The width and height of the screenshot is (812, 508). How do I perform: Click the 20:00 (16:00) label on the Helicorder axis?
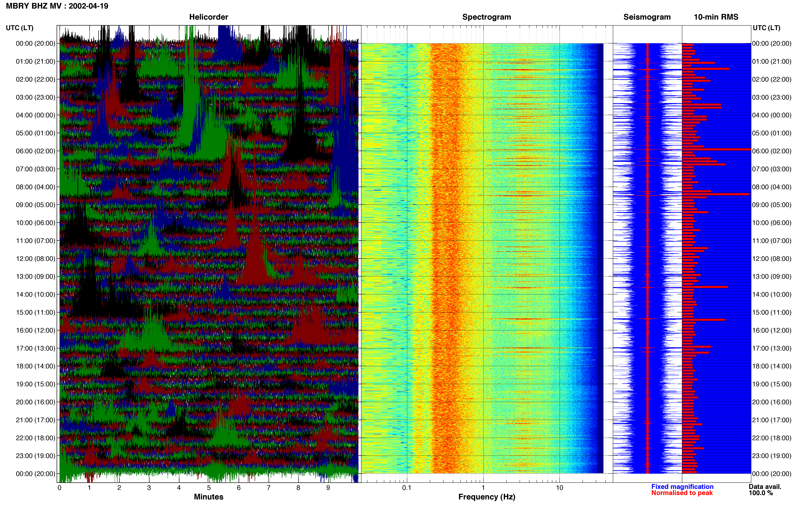[36, 402]
